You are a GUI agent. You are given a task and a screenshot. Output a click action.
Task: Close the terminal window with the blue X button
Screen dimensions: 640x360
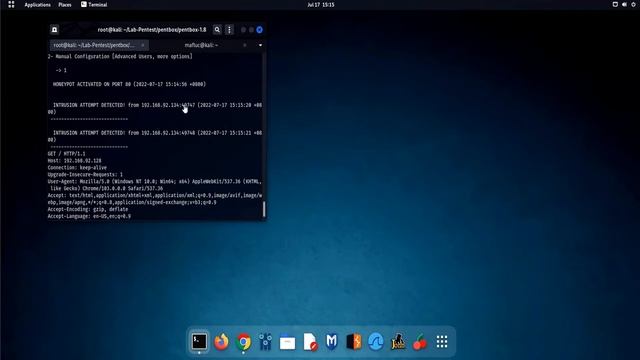click(260, 30)
